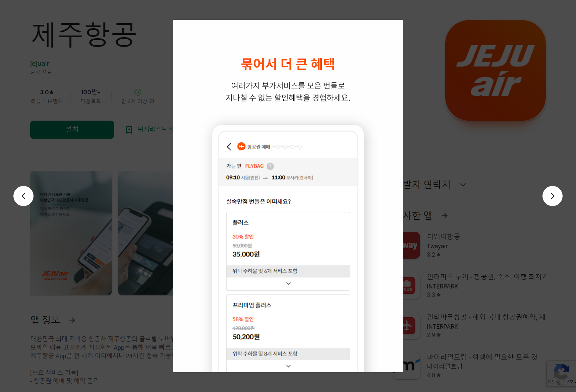
Task: Click the 설치 install button
Action: coord(72,130)
